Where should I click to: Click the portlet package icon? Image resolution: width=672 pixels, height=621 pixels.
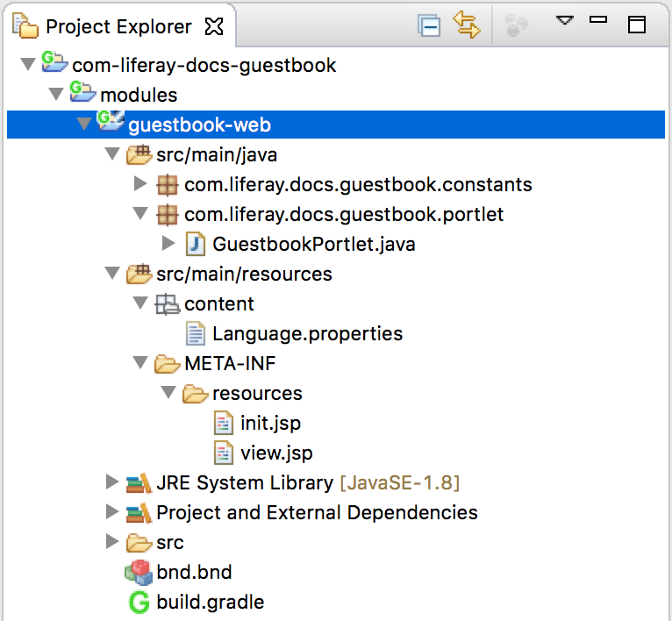[168, 215]
